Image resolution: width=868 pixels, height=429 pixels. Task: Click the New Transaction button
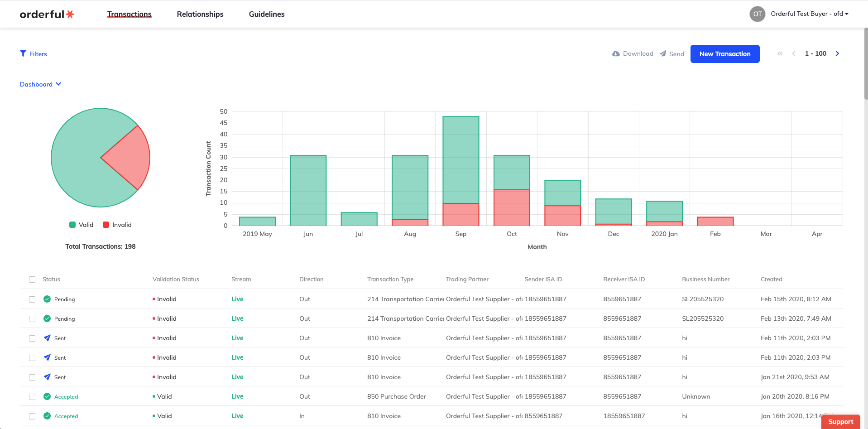pyautogui.click(x=725, y=54)
